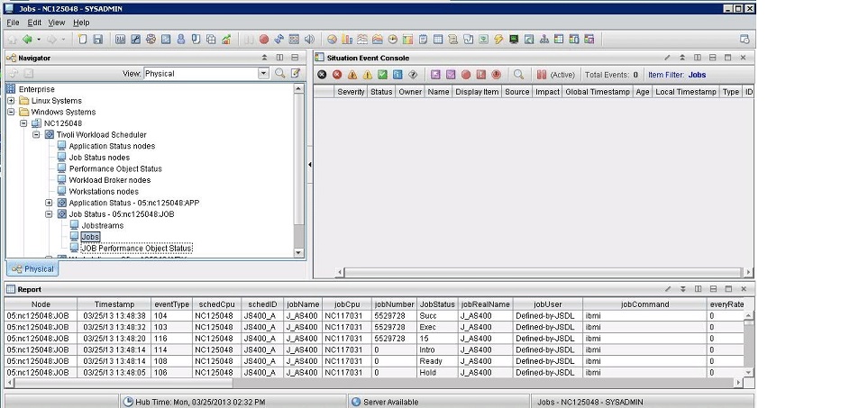Viewport: 868px width, 408px height.
Task: Click the magnifier Find icon in Navigator
Action: [280, 73]
